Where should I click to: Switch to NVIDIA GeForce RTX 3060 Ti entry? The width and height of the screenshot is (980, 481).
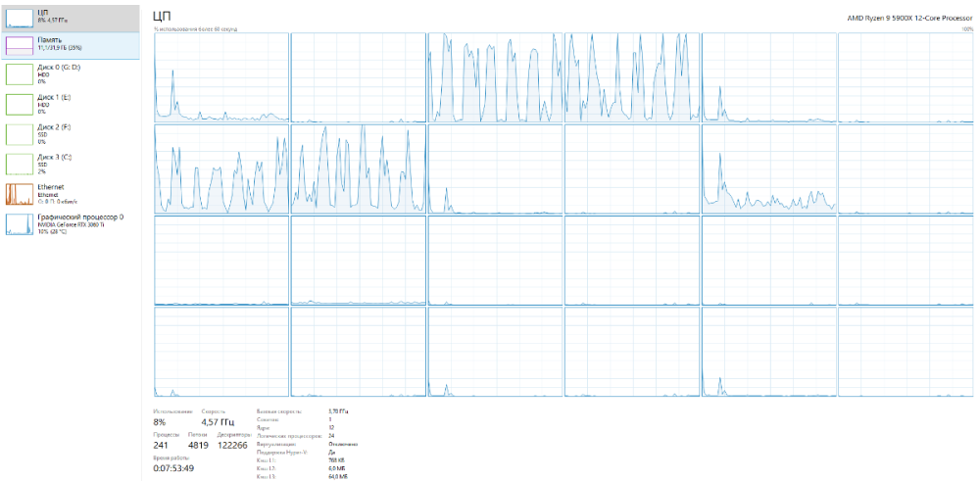(x=72, y=225)
